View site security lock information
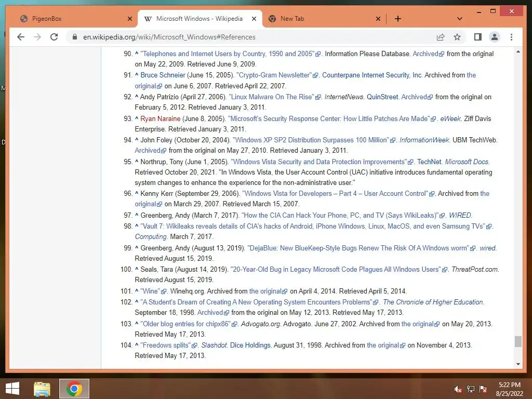This screenshot has height=399, width=532. pyautogui.click(x=75, y=37)
